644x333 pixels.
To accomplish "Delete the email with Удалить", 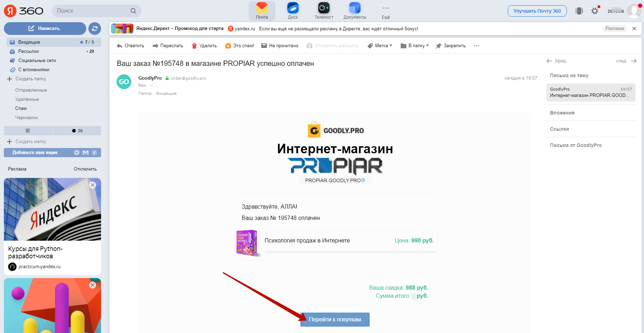I will (x=204, y=46).
